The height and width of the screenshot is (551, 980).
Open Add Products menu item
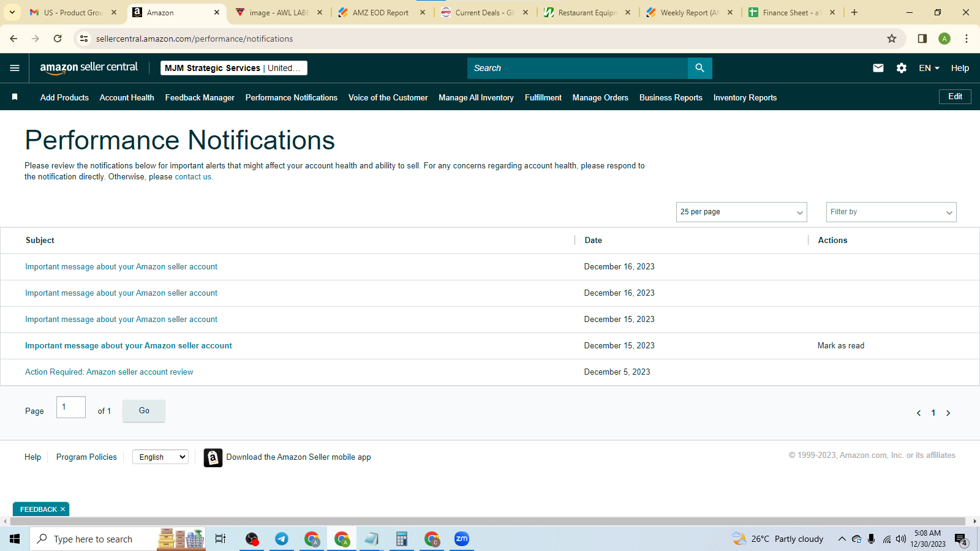[64, 97]
